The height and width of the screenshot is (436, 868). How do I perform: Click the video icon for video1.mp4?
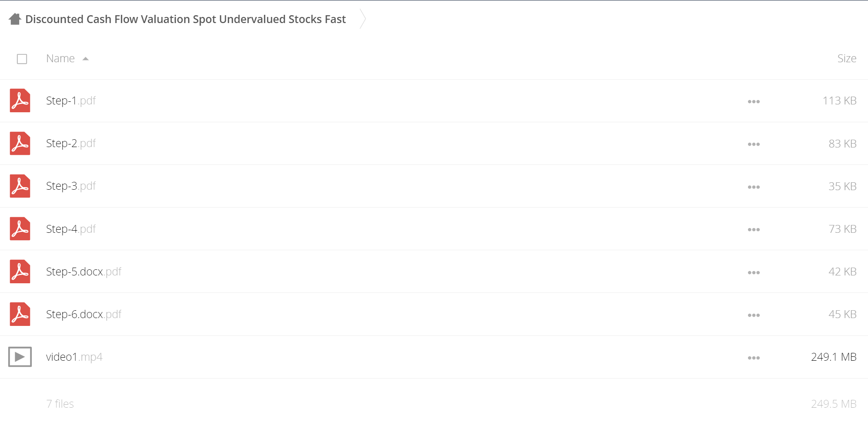[20, 357]
